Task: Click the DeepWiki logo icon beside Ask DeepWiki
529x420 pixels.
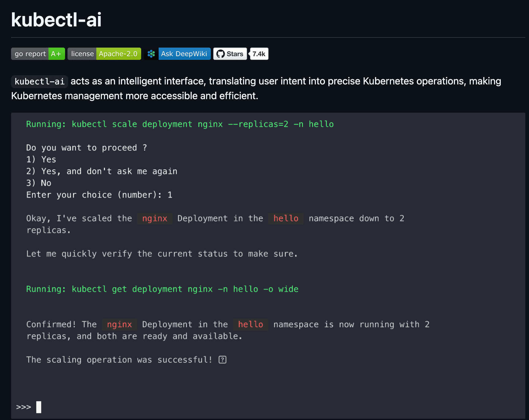Action: click(151, 54)
